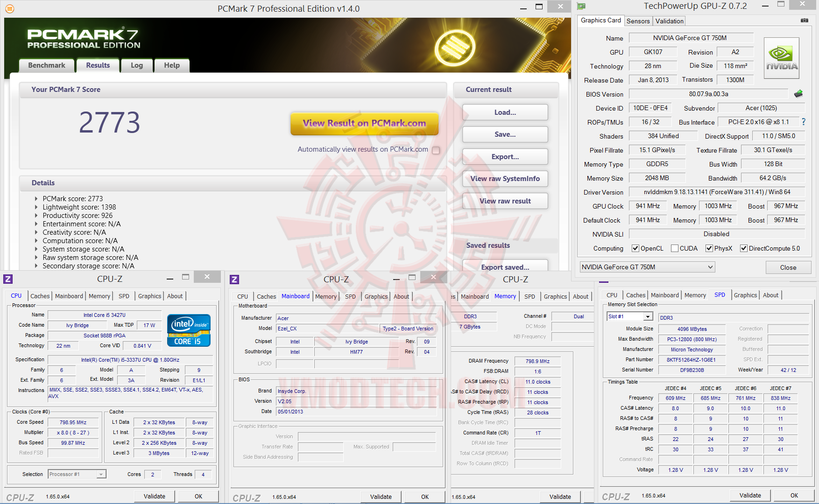Click the BIOS Version field 80.07.9a.00.3a
The image size is (819, 504).
(x=708, y=94)
